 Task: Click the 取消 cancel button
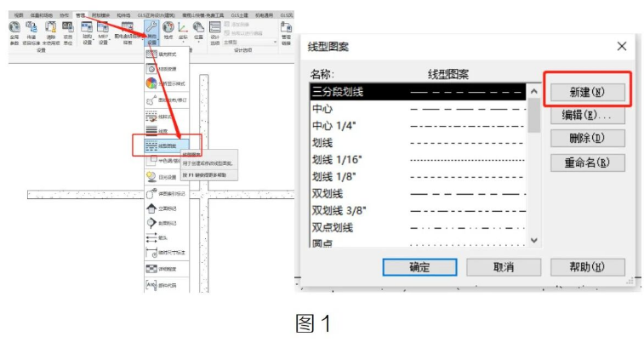click(x=504, y=267)
